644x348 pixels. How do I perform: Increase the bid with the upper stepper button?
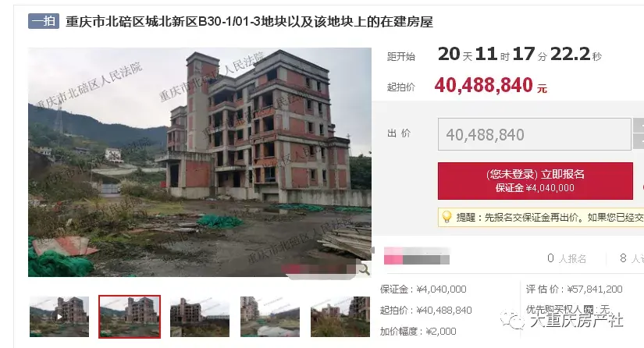[x=639, y=126]
